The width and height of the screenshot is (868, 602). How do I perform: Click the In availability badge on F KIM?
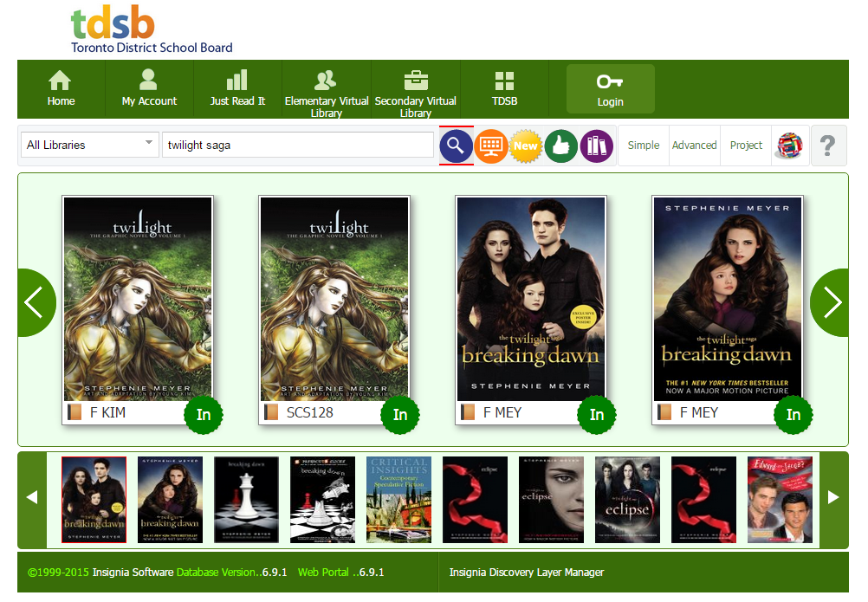pos(204,415)
